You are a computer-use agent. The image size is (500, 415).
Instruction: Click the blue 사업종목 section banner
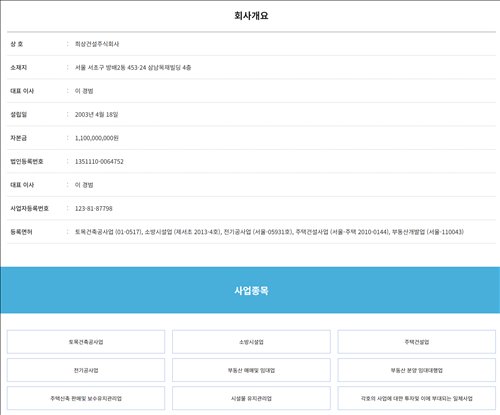250,290
